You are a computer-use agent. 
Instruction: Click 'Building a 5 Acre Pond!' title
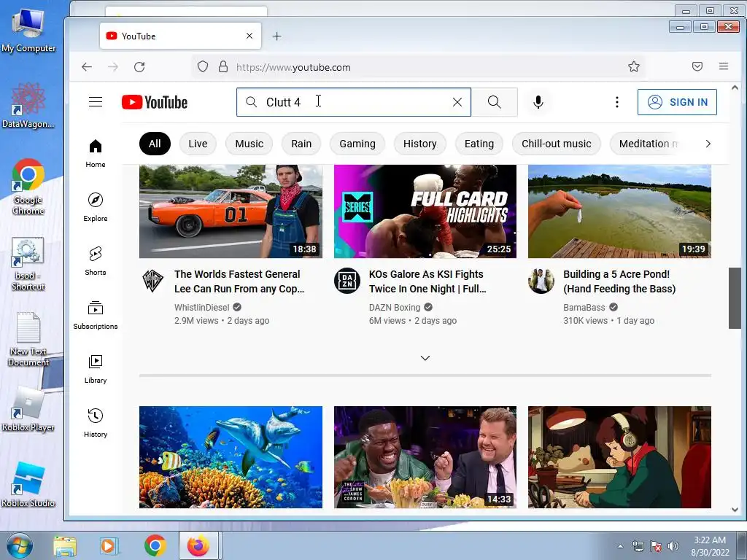tap(619, 281)
